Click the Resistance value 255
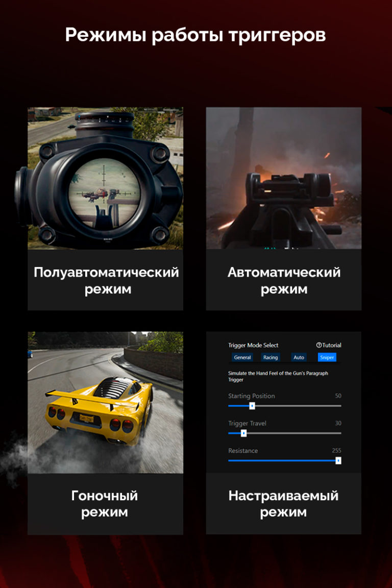This screenshot has width=392, height=588. point(336,450)
